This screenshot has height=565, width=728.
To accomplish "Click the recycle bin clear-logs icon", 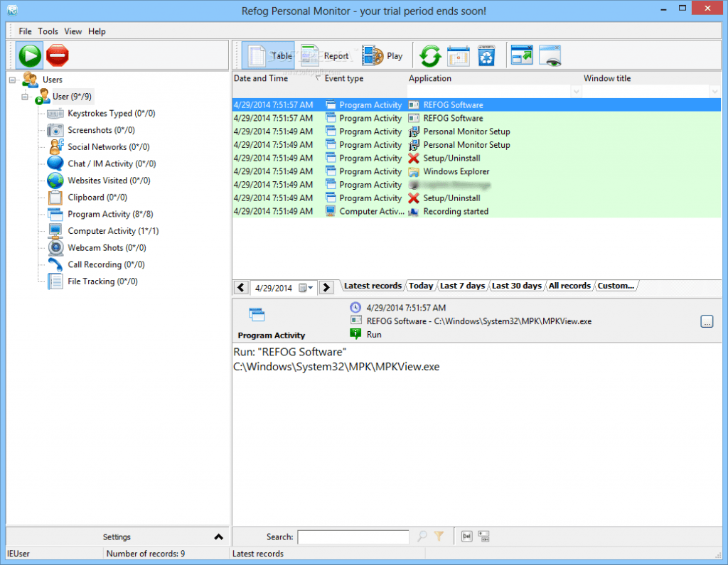I will [486, 55].
